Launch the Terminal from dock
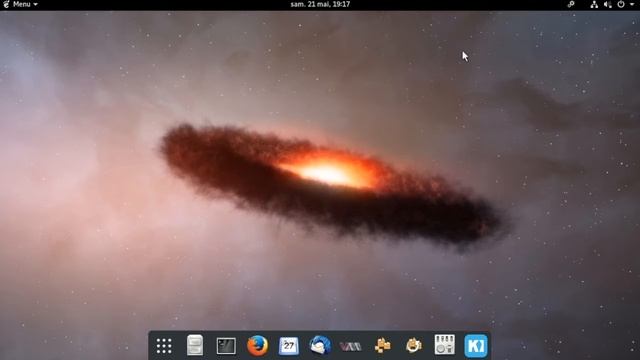 226,346
